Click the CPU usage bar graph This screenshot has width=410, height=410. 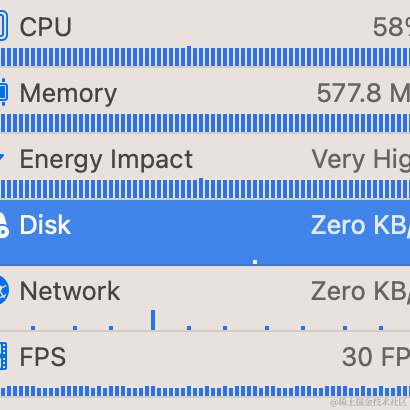pyautogui.click(x=205, y=56)
